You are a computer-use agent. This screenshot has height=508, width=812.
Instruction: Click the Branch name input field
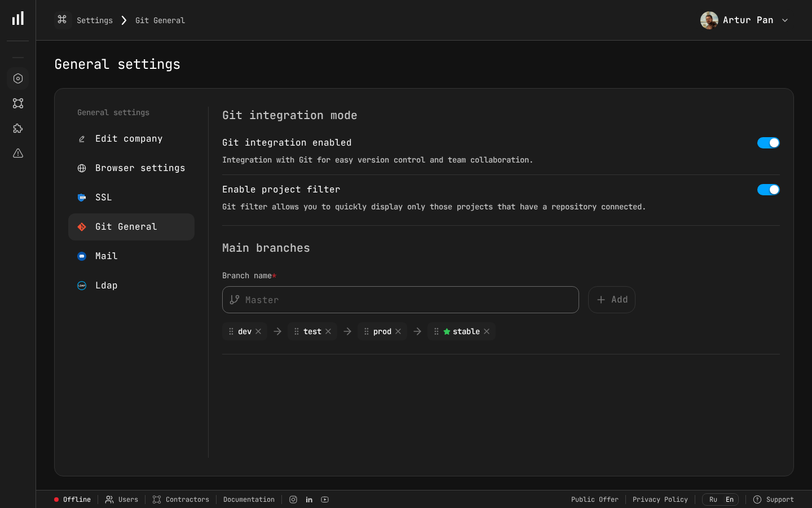point(400,300)
